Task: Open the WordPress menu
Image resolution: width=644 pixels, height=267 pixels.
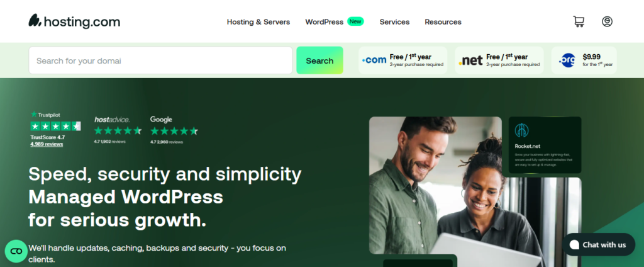Action: click(324, 22)
